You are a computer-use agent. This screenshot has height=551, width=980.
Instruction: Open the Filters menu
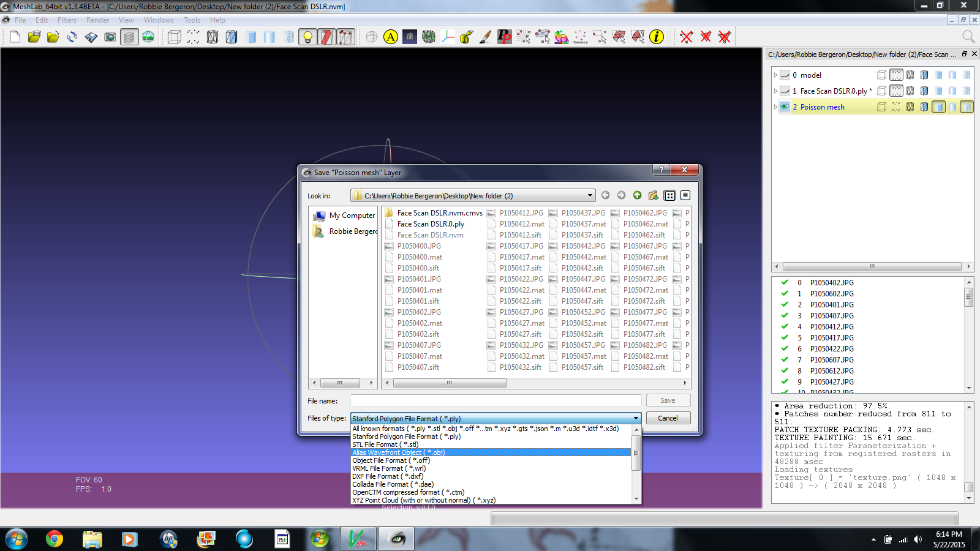click(x=67, y=20)
